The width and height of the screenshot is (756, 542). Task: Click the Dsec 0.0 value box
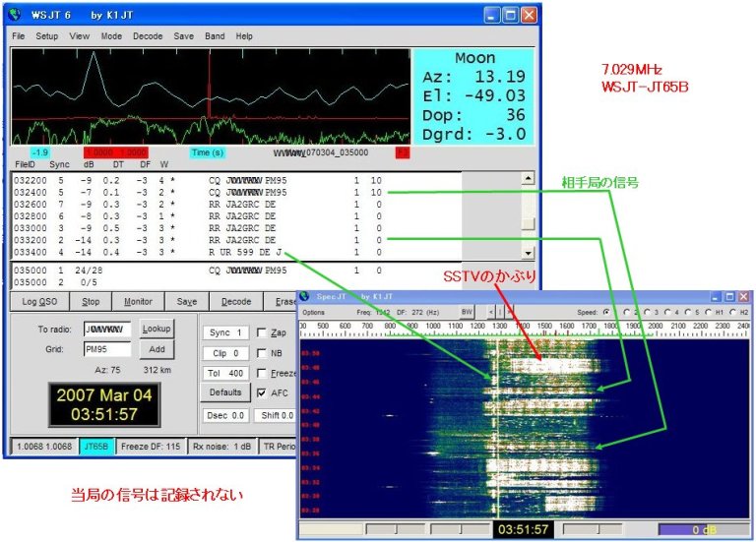click(x=225, y=415)
